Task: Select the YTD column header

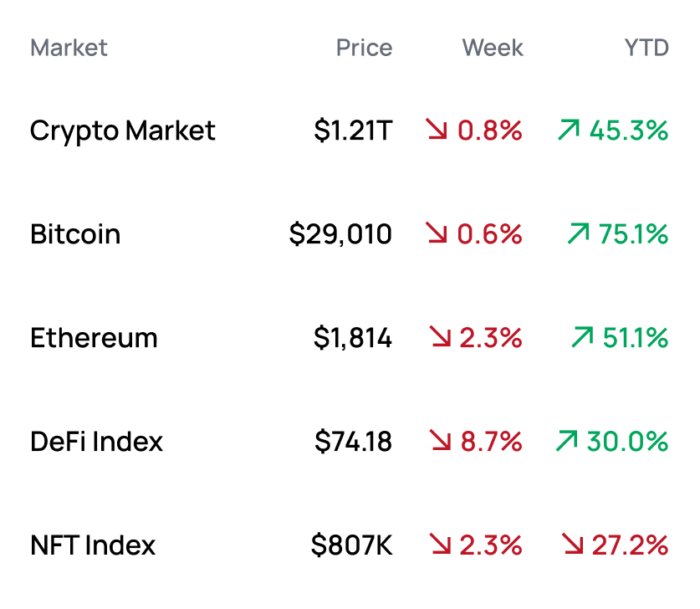Action: (646, 48)
